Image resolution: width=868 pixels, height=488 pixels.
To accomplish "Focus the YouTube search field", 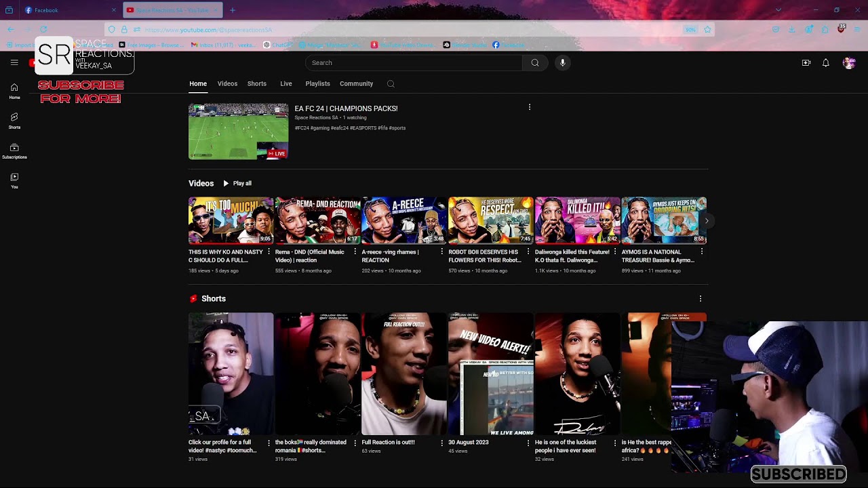I will pos(414,63).
